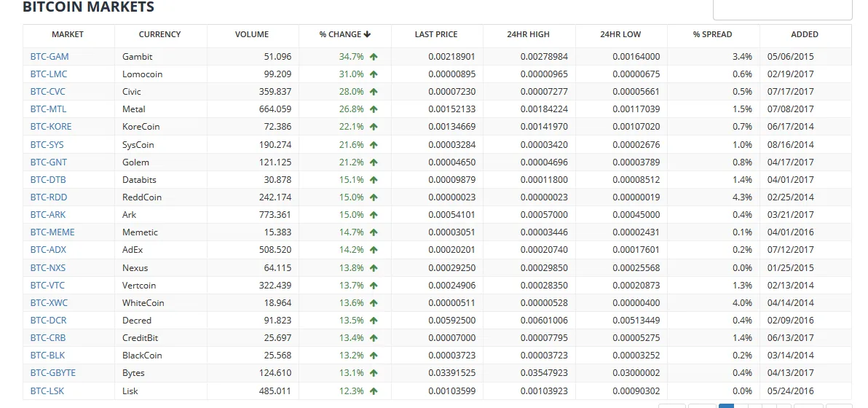Open the BTC-GAM market link
Screen dimensions: 868x408
pos(50,57)
